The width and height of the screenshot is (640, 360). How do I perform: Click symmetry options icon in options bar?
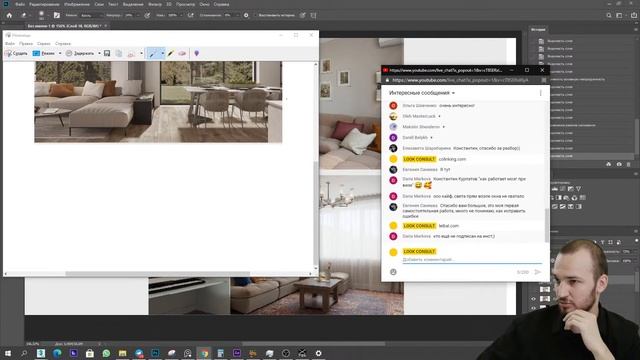[313, 15]
